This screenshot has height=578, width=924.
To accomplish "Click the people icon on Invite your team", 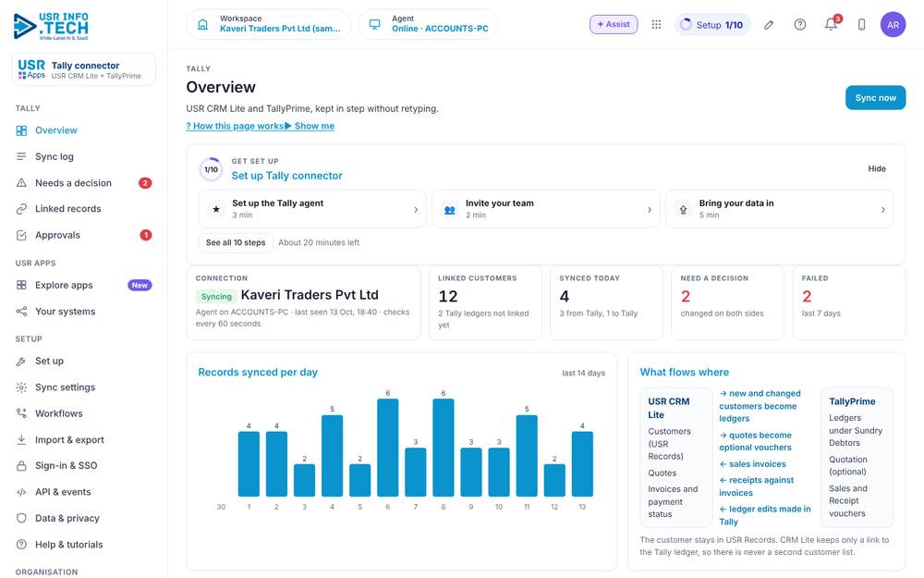I will (450, 209).
